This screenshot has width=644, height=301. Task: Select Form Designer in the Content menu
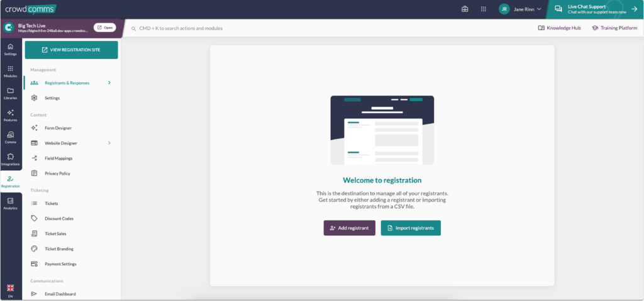pos(58,128)
